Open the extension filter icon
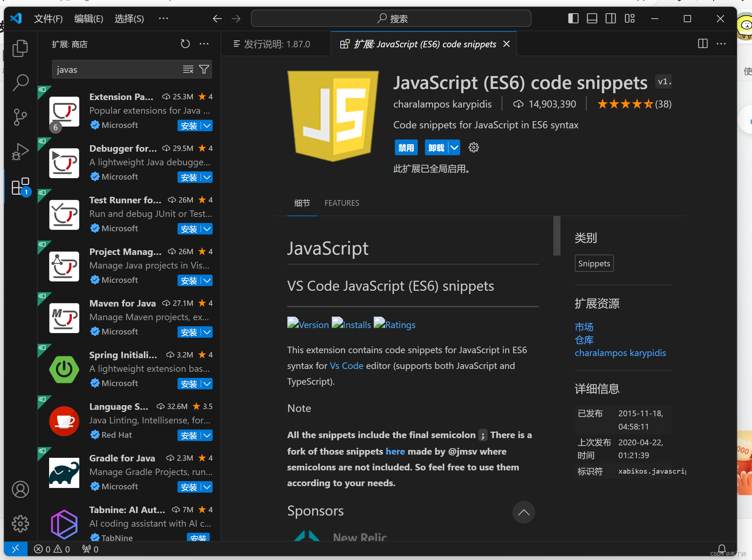The height and width of the screenshot is (560, 752). pyautogui.click(x=204, y=69)
